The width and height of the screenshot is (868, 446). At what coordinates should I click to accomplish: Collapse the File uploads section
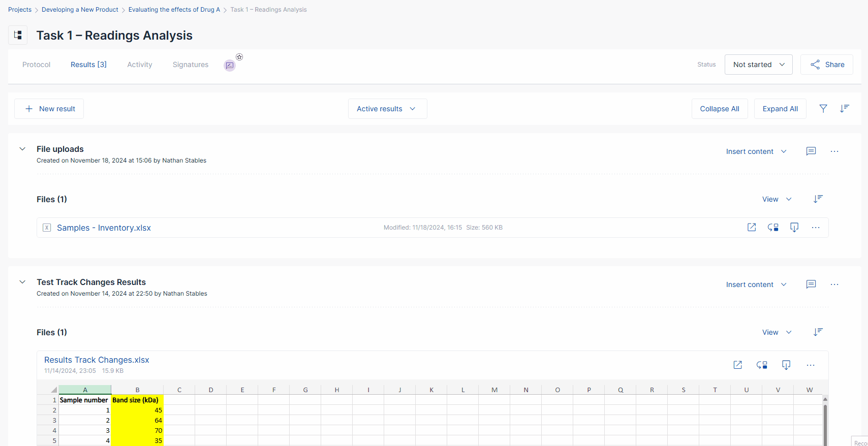coord(22,149)
